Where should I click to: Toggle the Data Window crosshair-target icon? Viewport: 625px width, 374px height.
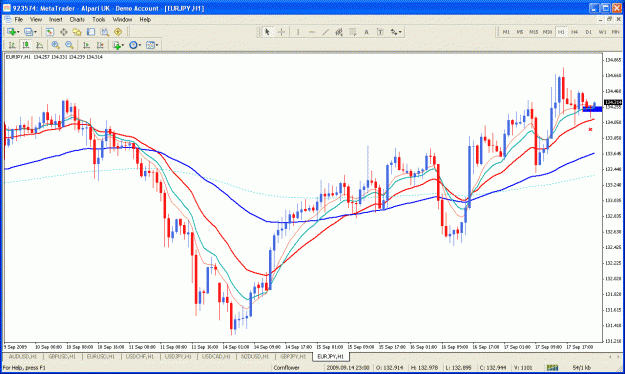point(63,32)
